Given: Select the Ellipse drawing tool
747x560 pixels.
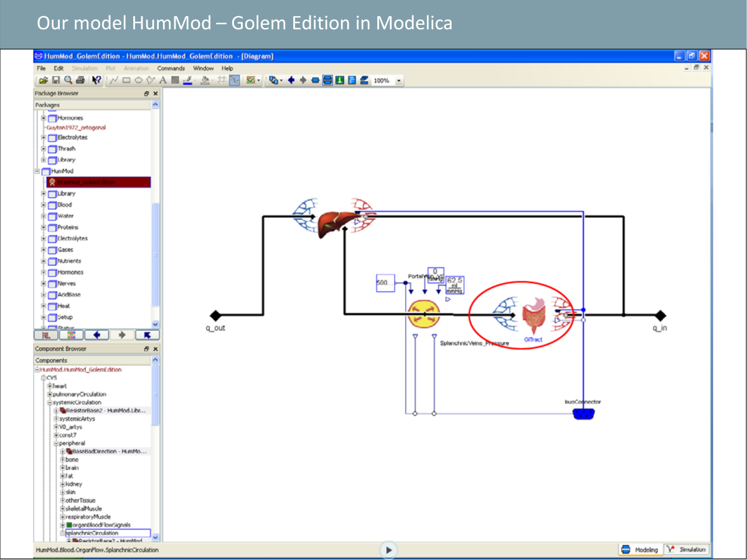Looking at the screenshot, I should click(138, 80).
